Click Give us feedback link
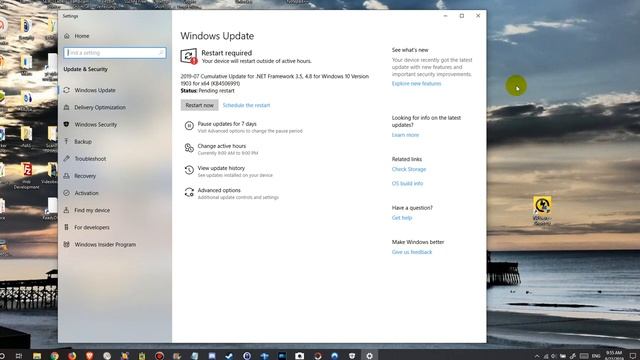 coord(411,252)
